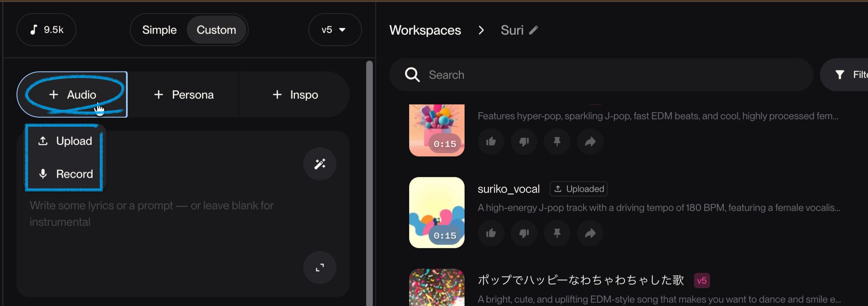This screenshot has width=868, height=306.
Task: Rename workspace Suri using the pencil icon
Action: (534, 30)
